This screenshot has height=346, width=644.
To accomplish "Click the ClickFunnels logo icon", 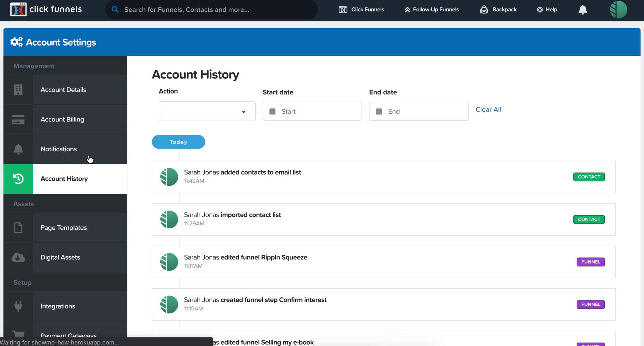I will click(18, 9).
